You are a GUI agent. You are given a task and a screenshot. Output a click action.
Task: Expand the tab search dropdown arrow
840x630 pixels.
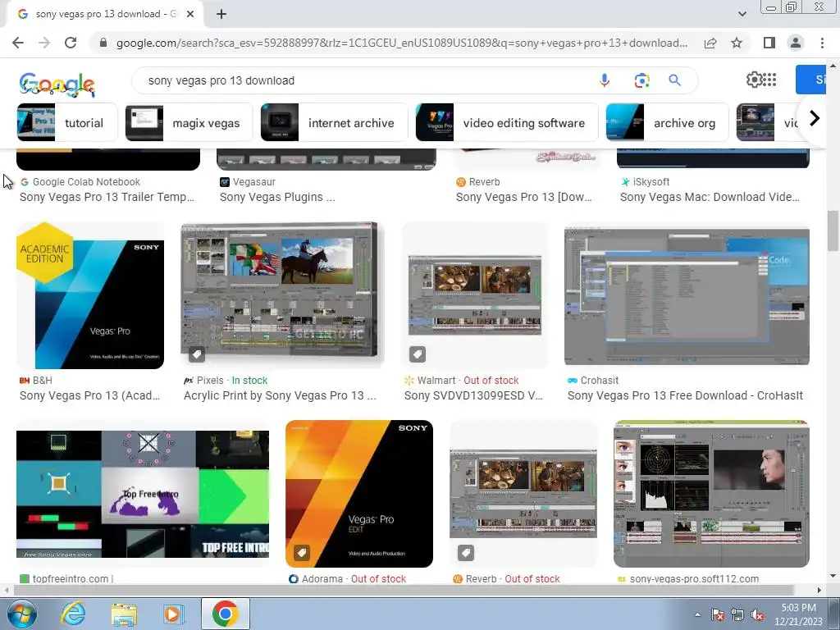pyautogui.click(x=742, y=14)
